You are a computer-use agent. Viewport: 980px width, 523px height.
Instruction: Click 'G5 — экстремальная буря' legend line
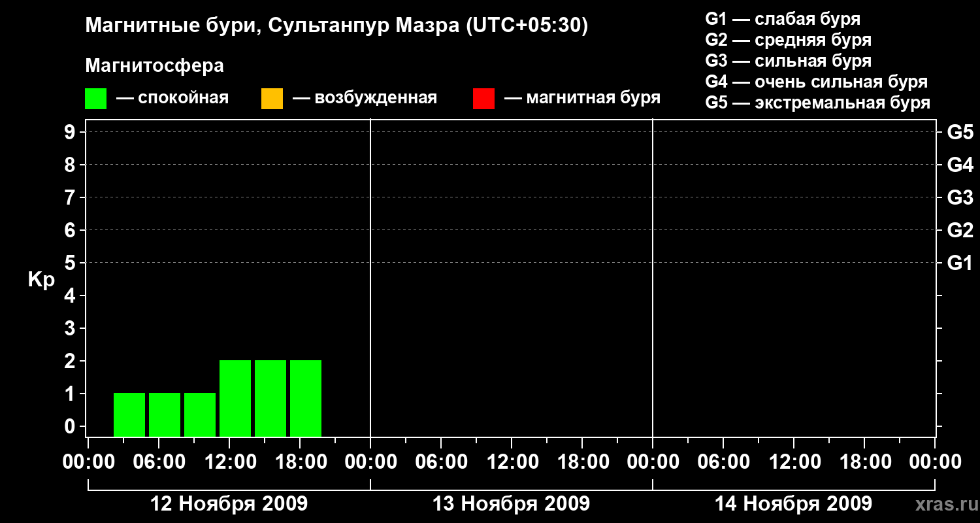(818, 103)
